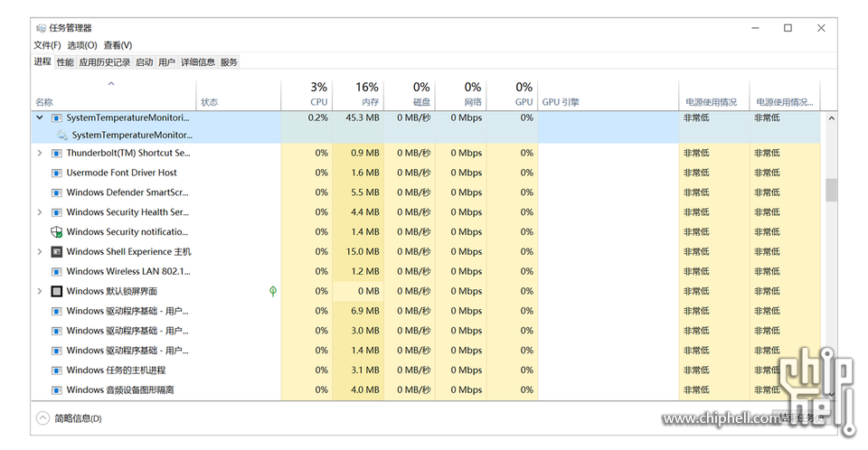Open the 选项(O) menu
Viewport: 868px width, 450px height.
pos(82,45)
